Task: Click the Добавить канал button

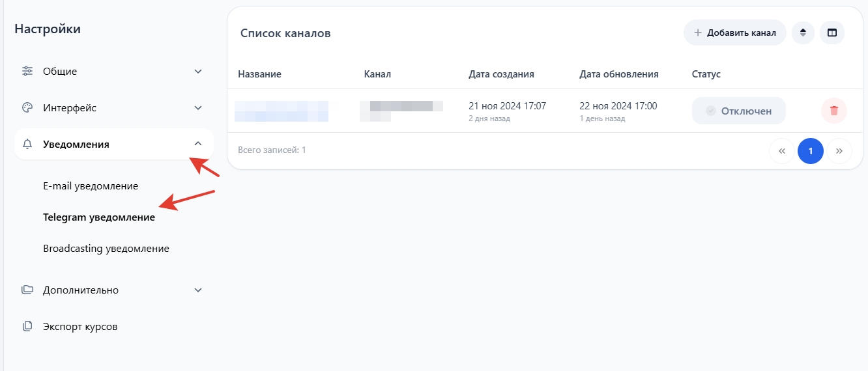Action: (734, 33)
